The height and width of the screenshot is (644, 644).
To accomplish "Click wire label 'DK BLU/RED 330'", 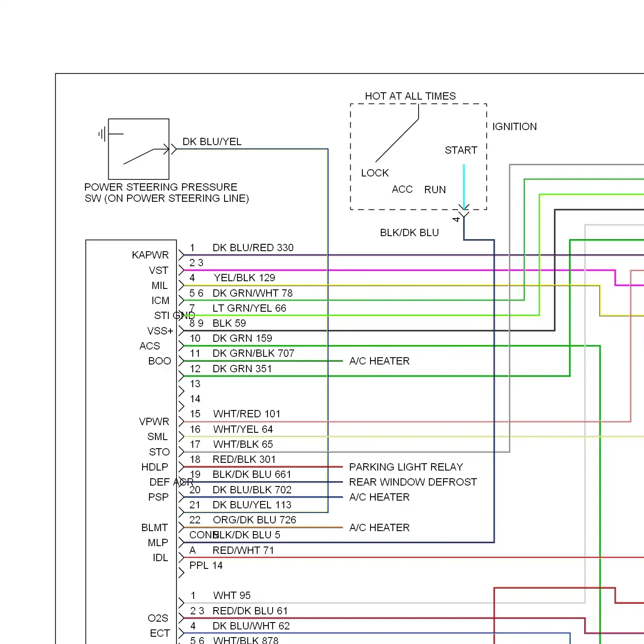I will (x=253, y=248).
